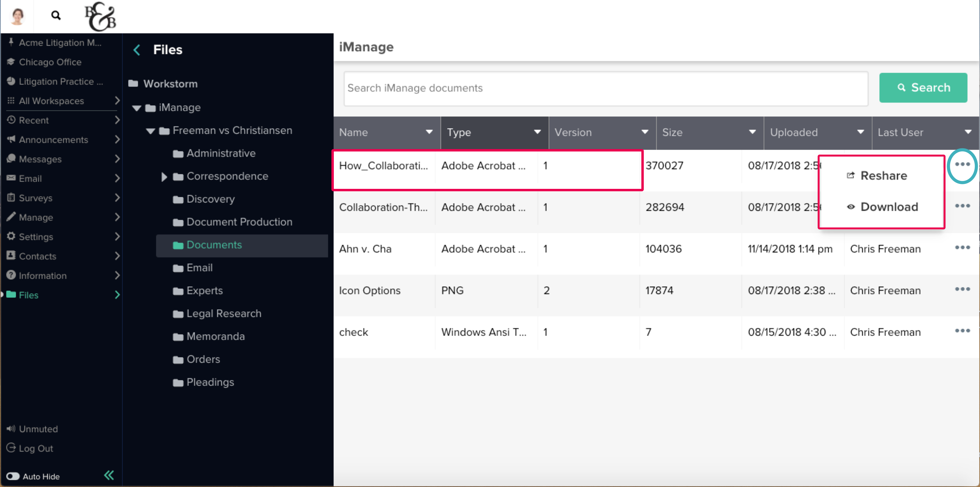Collapse the Freeman vs Christiansen folder

click(151, 131)
